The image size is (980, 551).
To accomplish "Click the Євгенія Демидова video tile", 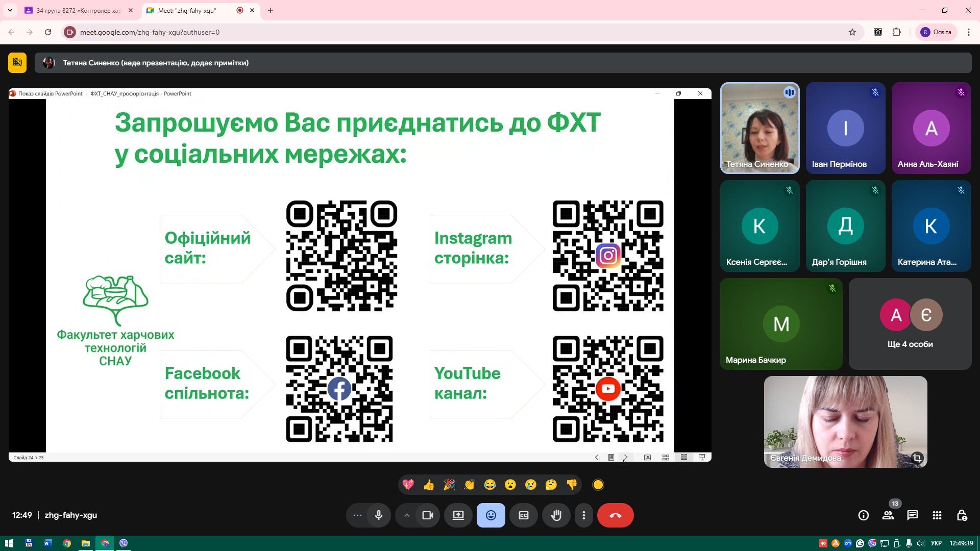I will [845, 422].
